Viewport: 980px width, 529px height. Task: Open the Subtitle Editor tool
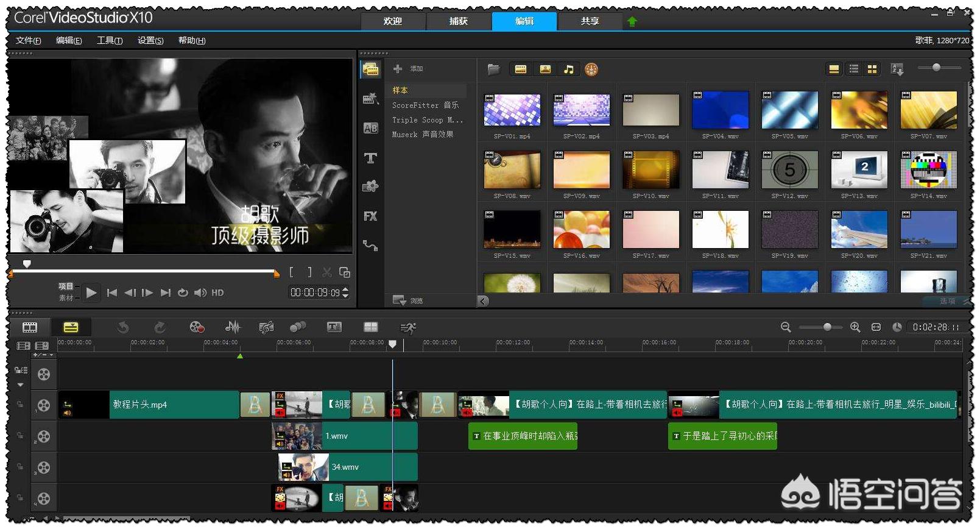pos(334,327)
